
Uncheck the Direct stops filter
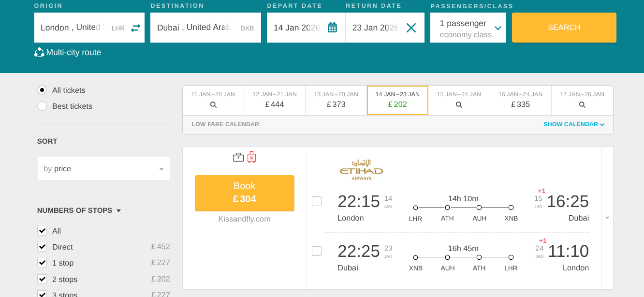coord(42,247)
